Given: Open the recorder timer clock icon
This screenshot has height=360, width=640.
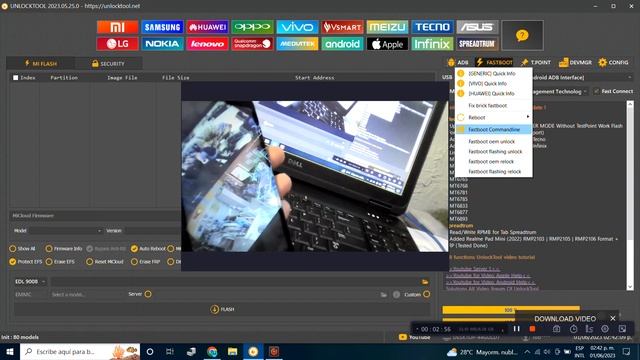Looking at the screenshot, I should 573,329.
